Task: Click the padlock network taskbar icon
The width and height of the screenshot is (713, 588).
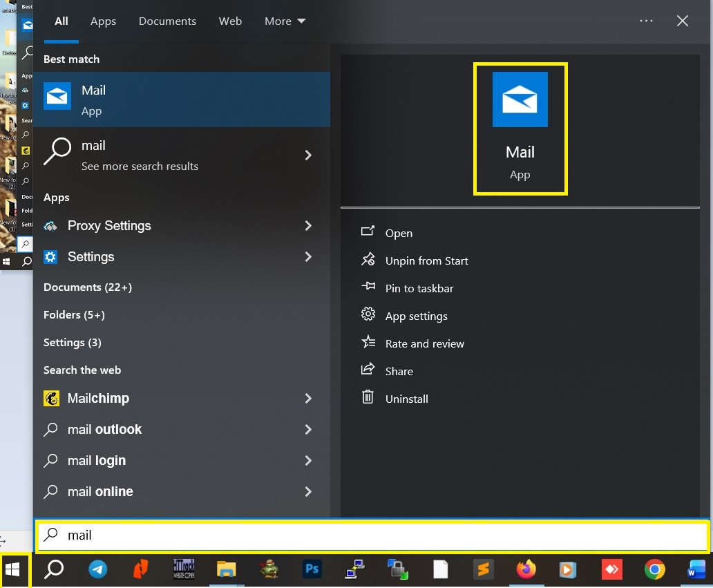Action: 398,569
